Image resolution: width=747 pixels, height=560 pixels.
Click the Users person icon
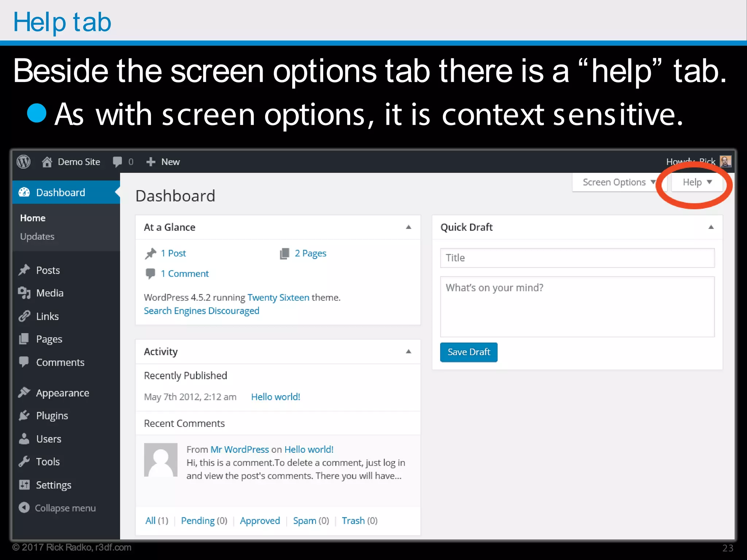point(24,439)
